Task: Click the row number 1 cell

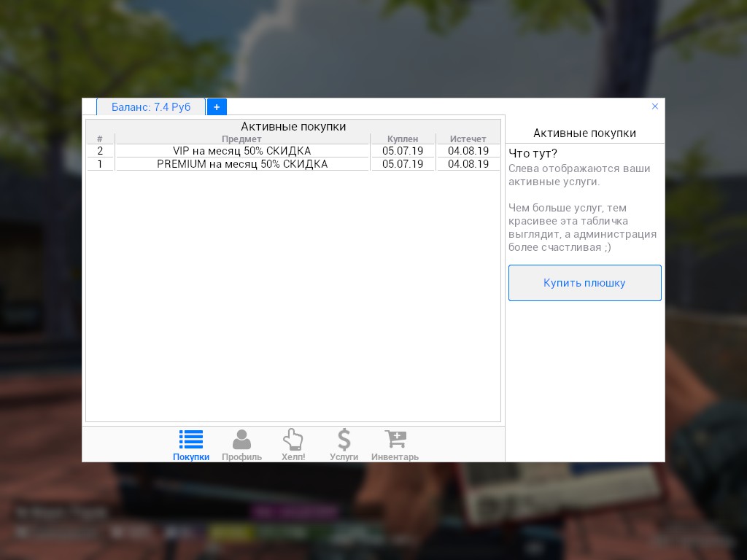Action: 100,164
